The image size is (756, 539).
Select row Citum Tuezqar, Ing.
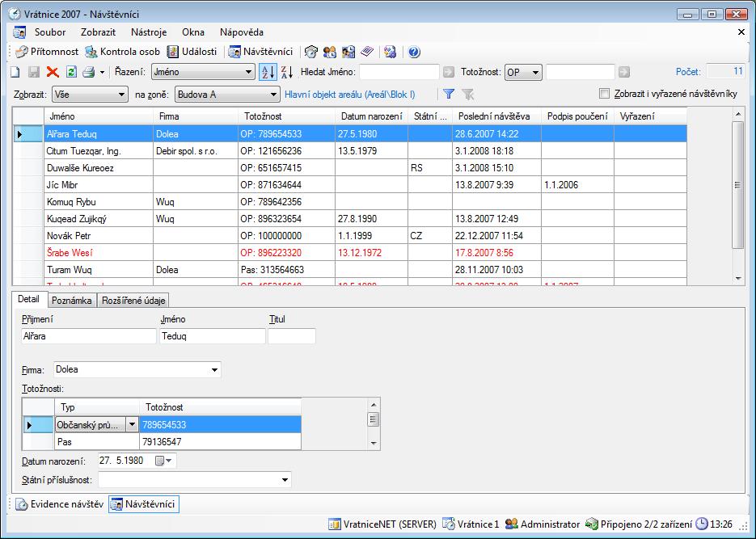coord(349,151)
